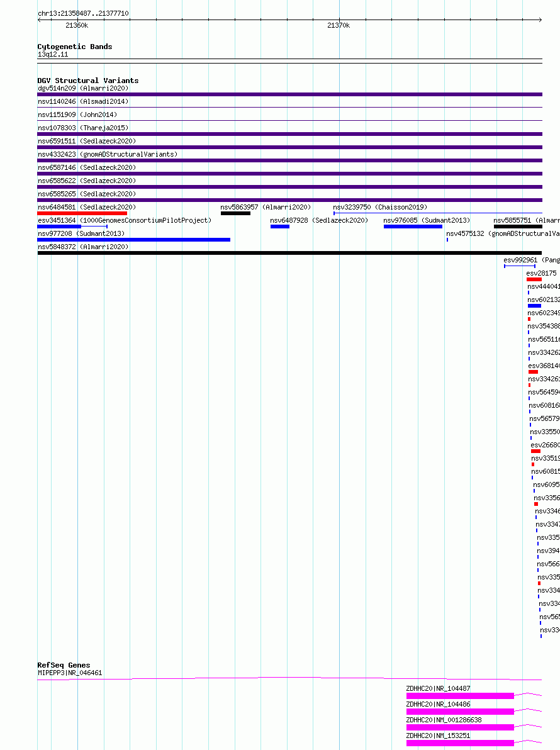Select the black bar under nsv5863957

tap(236, 213)
